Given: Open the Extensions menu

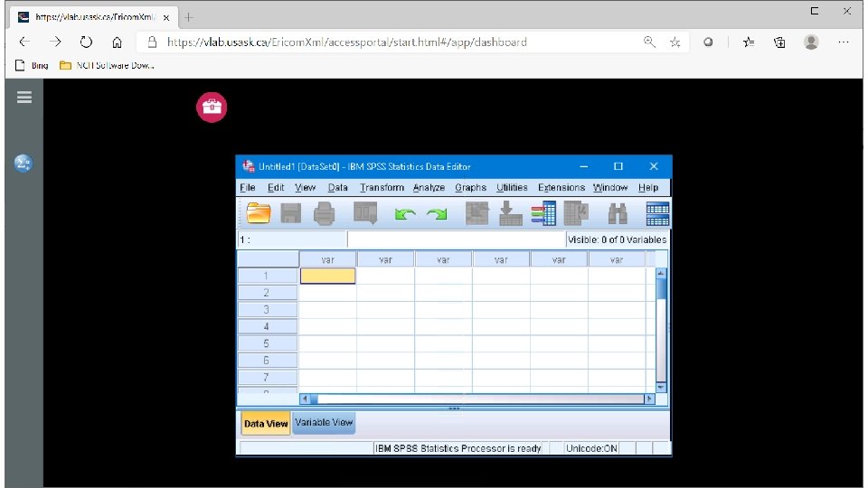Looking at the screenshot, I should [561, 188].
